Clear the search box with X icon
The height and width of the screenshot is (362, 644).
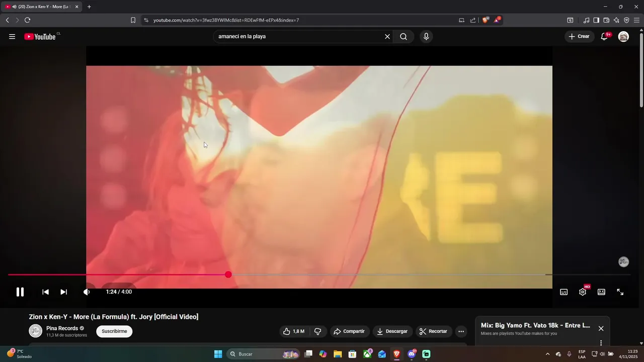pyautogui.click(x=387, y=37)
